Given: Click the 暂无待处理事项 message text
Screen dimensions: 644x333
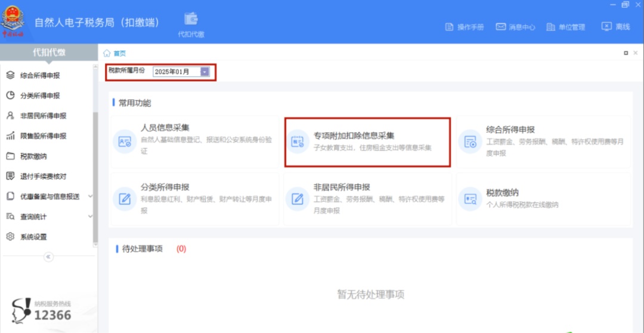Looking at the screenshot, I should (371, 294).
